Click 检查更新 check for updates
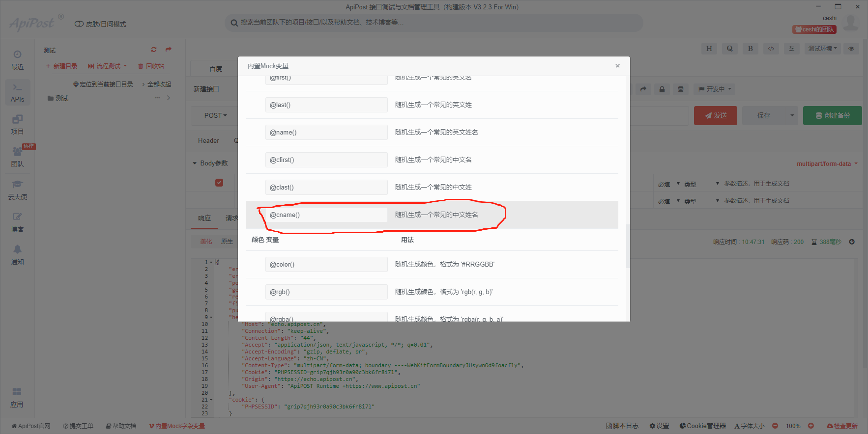868x434 pixels. [842, 426]
